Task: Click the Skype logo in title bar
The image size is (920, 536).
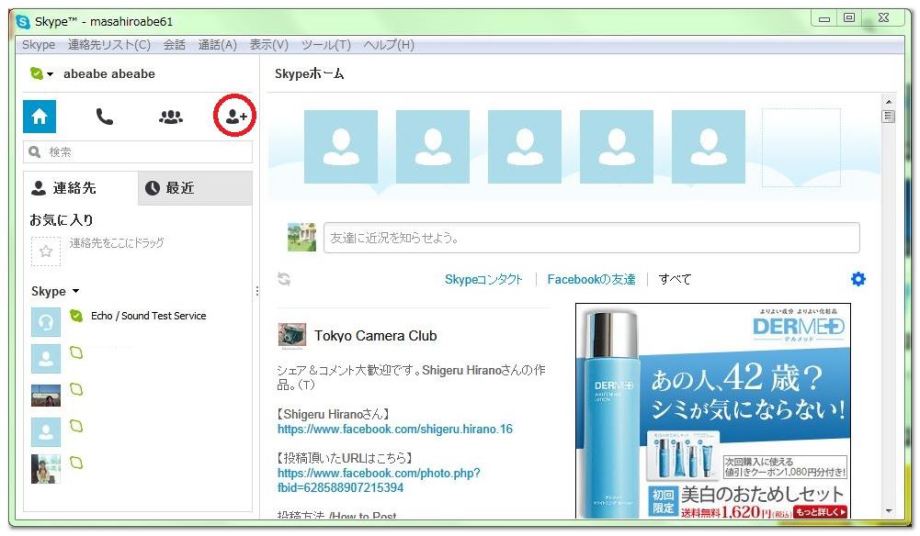Action: [23, 22]
